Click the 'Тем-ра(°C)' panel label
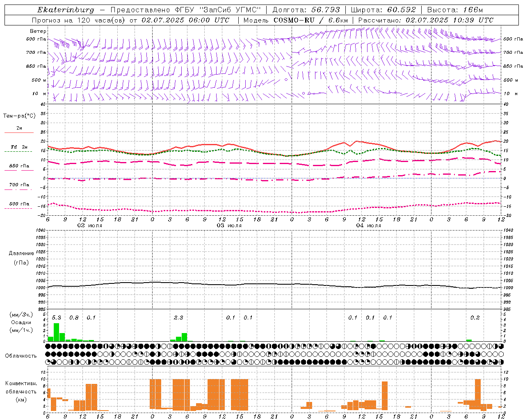The image size is (525, 420). [19, 116]
